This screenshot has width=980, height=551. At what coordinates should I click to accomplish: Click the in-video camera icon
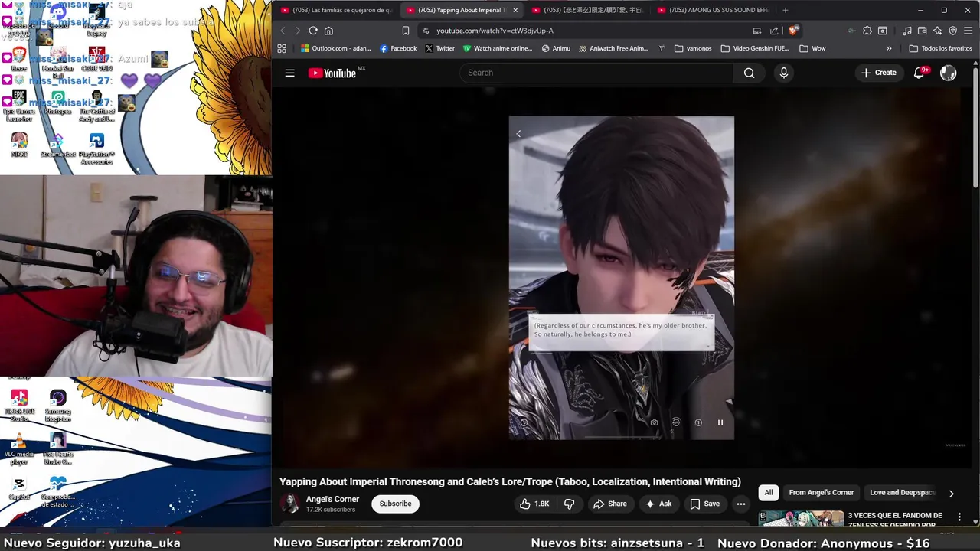click(x=654, y=422)
